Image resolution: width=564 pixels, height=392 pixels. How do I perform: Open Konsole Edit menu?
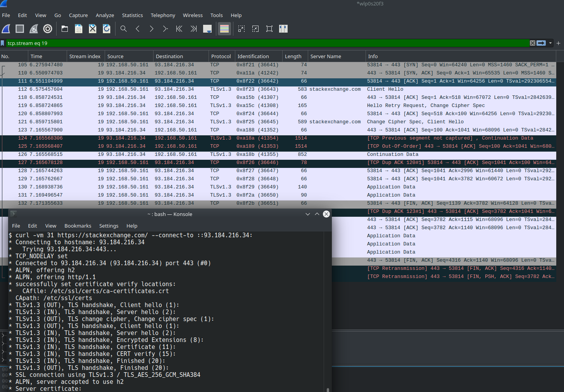pos(33,226)
